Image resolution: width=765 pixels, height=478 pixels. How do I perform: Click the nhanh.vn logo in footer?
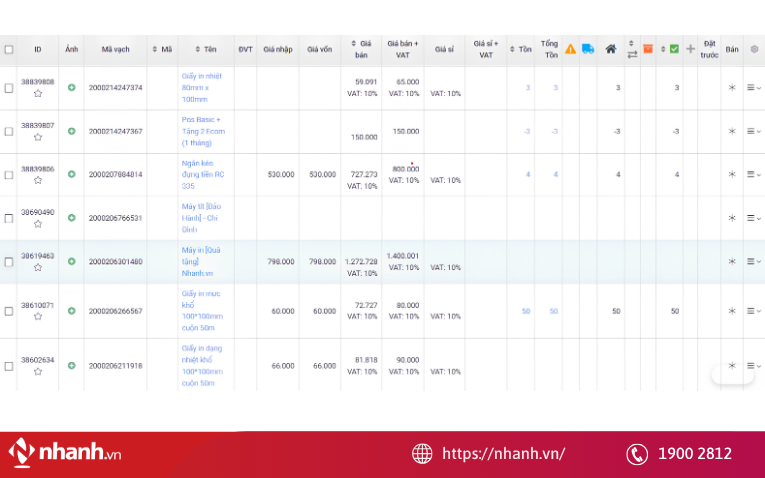coord(64,452)
